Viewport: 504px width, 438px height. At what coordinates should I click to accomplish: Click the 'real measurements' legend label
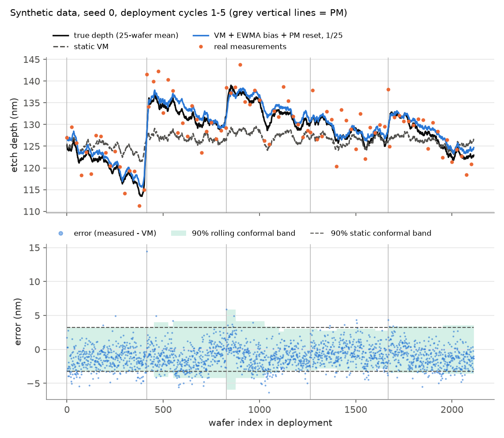pos(250,46)
